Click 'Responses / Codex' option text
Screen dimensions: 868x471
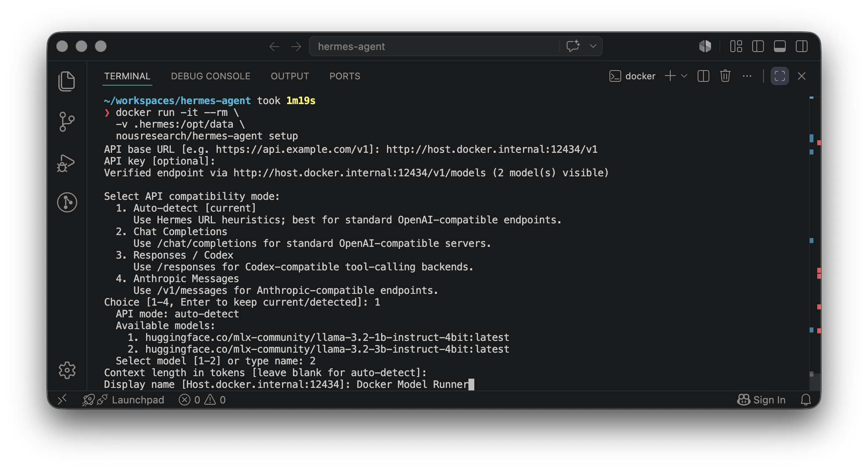click(x=183, y=255)
